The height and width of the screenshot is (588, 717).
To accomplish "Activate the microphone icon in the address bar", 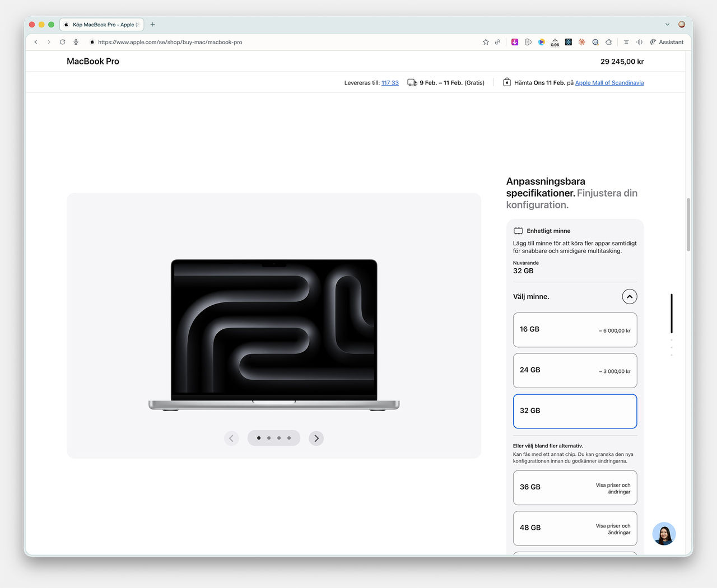I will click(76, 41).
